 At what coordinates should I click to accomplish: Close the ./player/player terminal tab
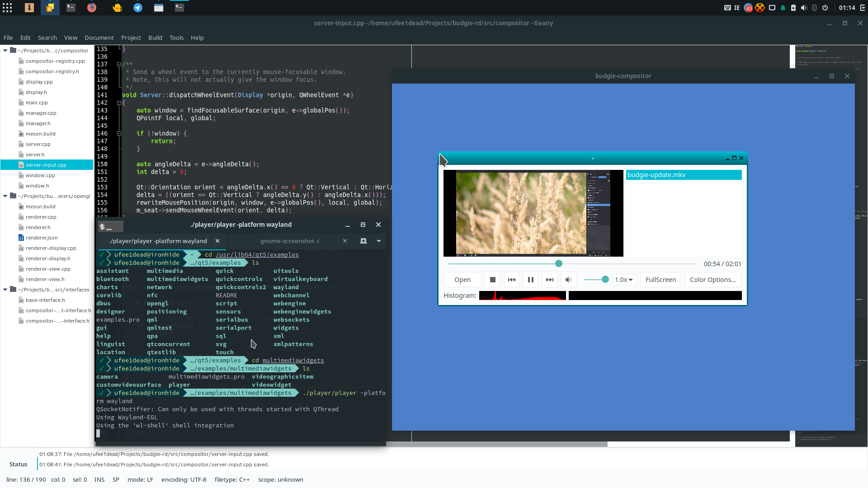click(x=217, y=241)
